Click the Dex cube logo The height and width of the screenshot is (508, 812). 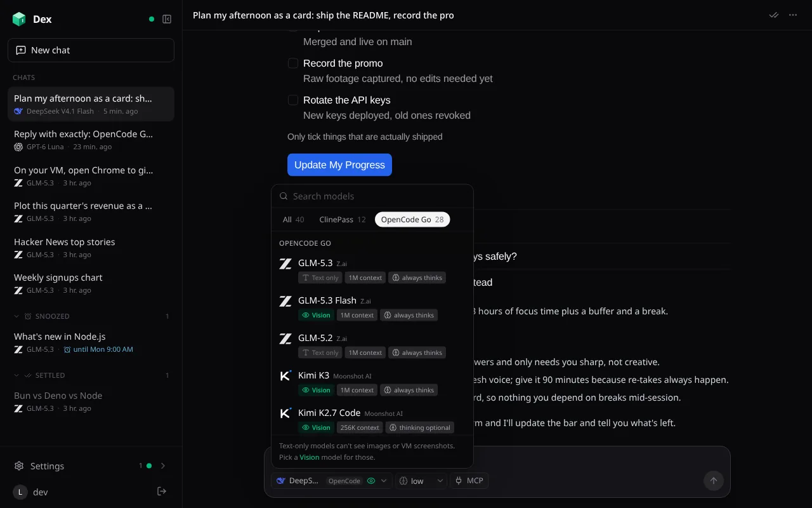19,19
